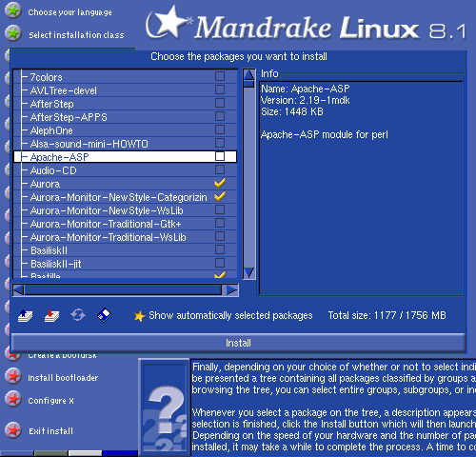Select Aurora-Monitor-Traditional-Gtk+ name

[106, 224]
